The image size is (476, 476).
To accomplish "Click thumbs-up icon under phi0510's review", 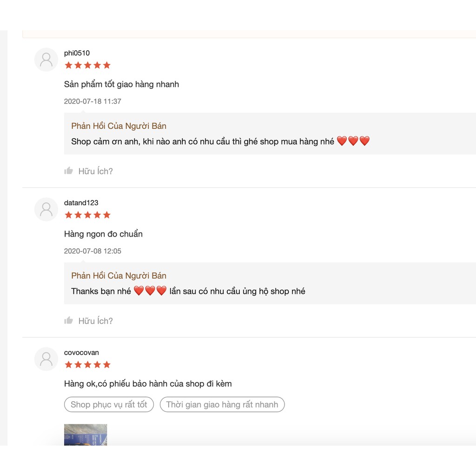I will click(x=69, y=171).
